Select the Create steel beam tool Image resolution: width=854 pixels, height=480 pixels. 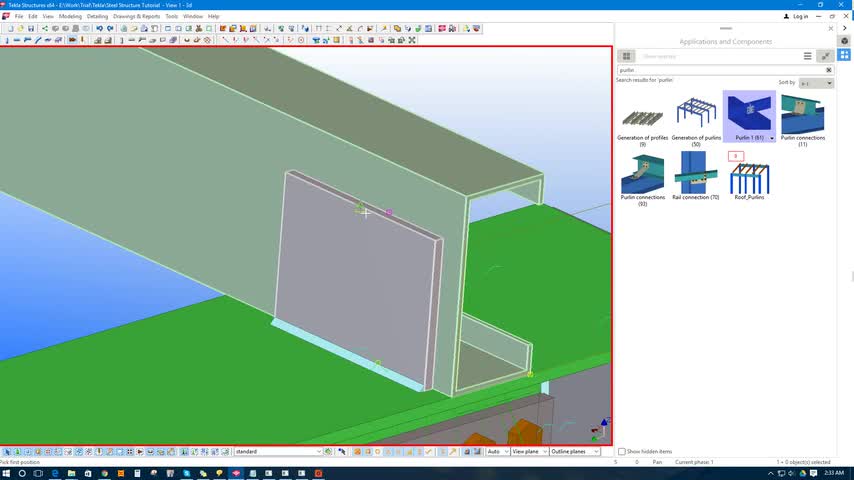17,40
